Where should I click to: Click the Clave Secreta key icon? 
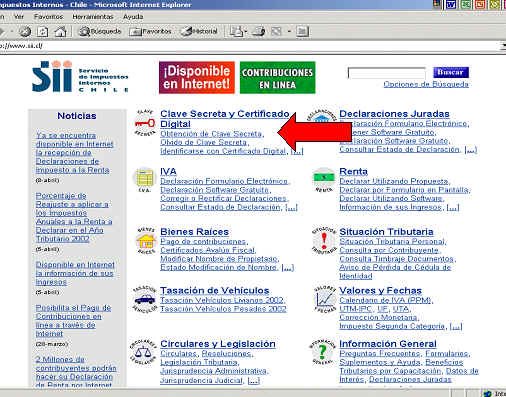[145, 123]
